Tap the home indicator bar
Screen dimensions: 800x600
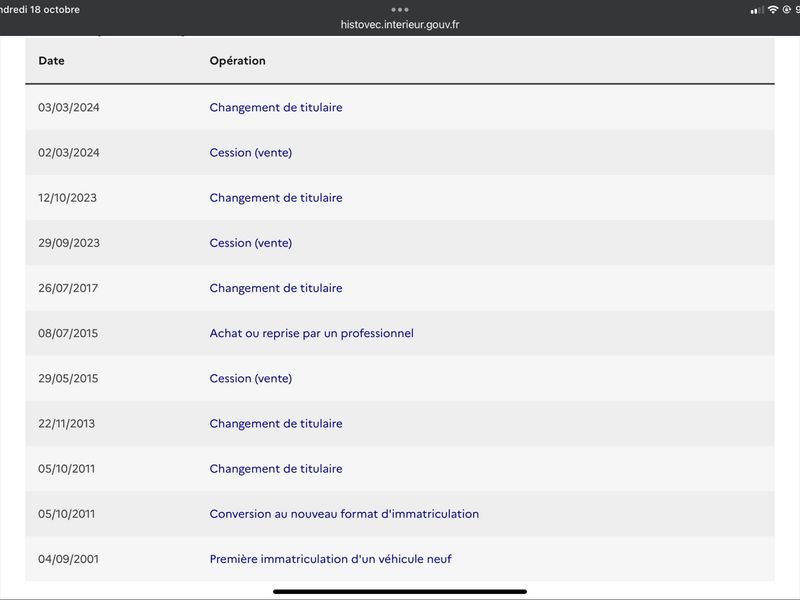click(x=399, y=592)
